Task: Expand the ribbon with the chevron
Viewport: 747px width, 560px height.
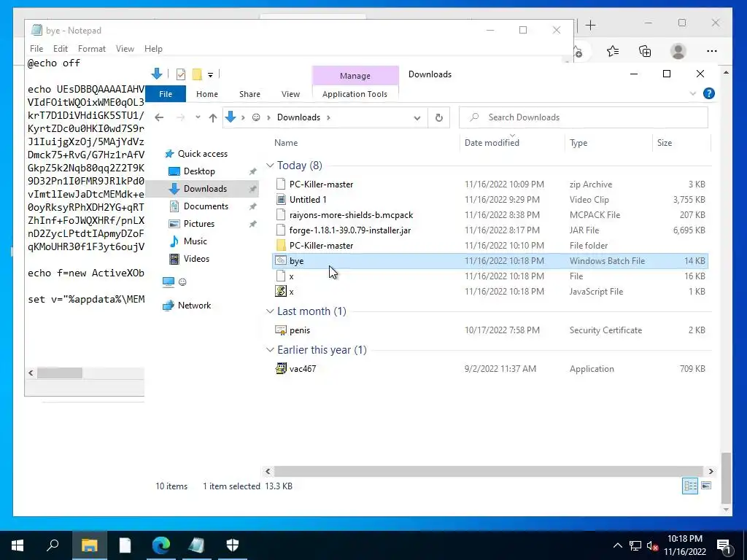Action: (x=693, y=94)
